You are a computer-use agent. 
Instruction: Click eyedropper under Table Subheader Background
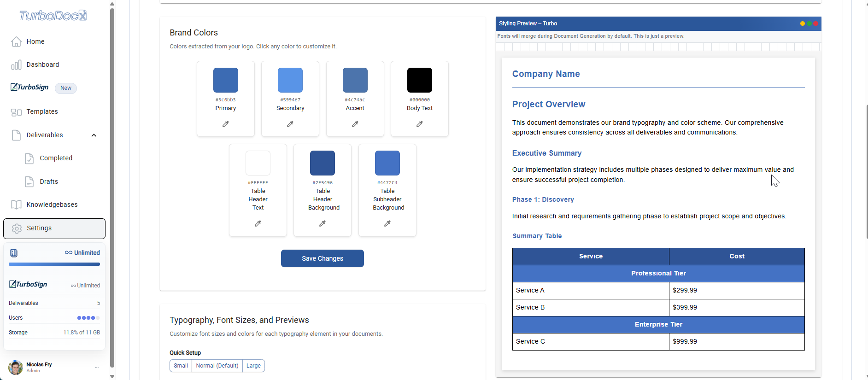[x=387, y=223]
